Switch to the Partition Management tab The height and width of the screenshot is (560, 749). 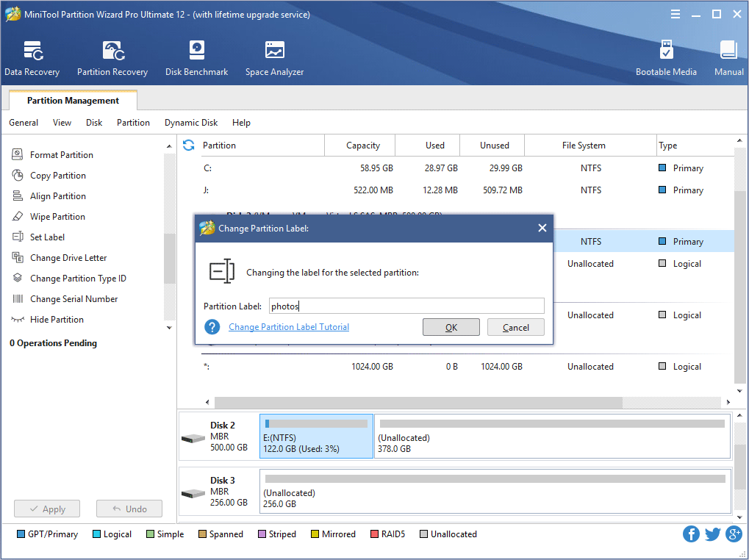point(72,100)
